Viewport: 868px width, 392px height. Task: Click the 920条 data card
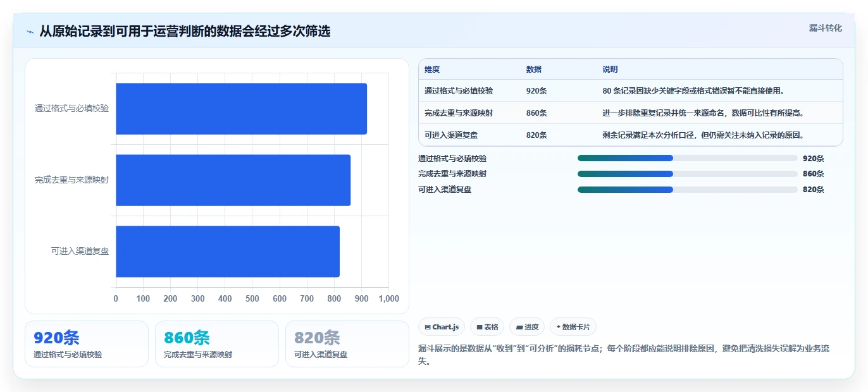(x=87, y=344)
